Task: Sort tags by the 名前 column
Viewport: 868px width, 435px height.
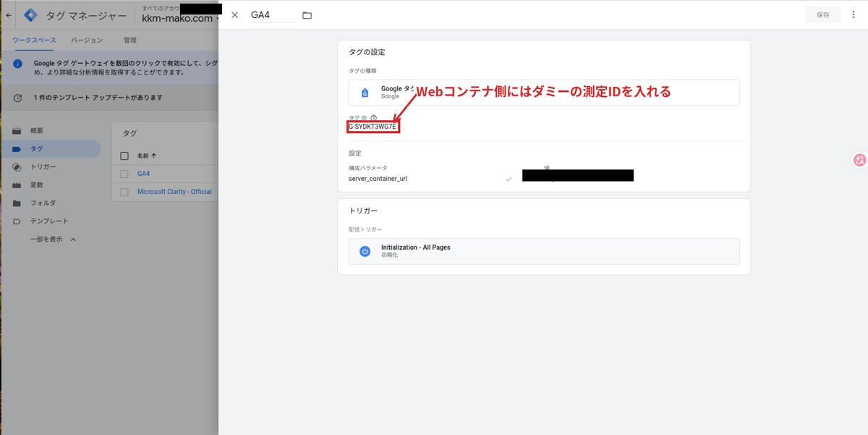Action: pos(147,156)
